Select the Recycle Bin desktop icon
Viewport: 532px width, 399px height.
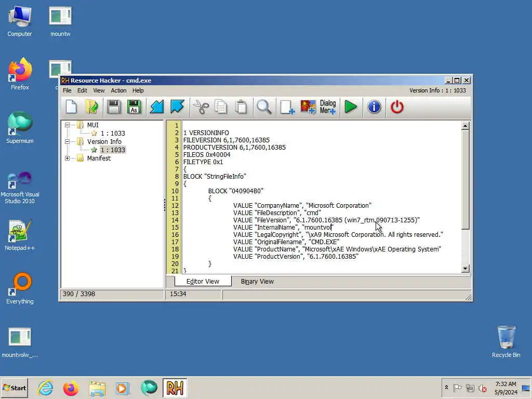coord(506,341)
